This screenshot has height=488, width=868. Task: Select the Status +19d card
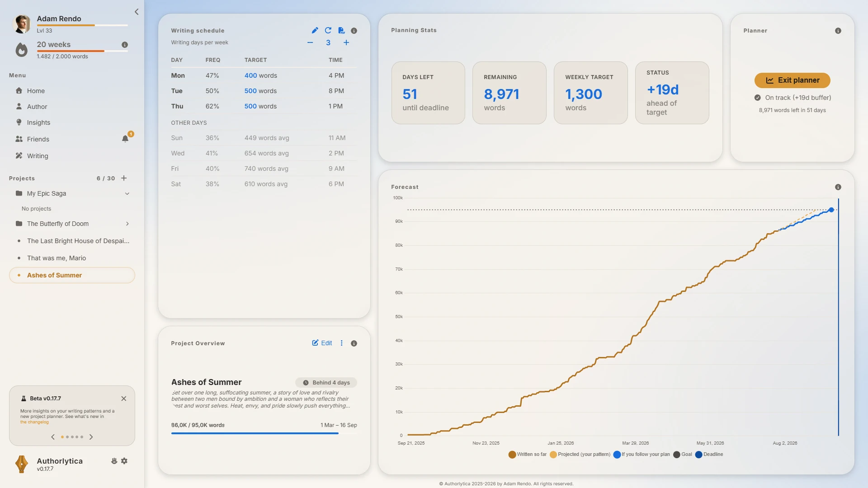coord(672,93)
